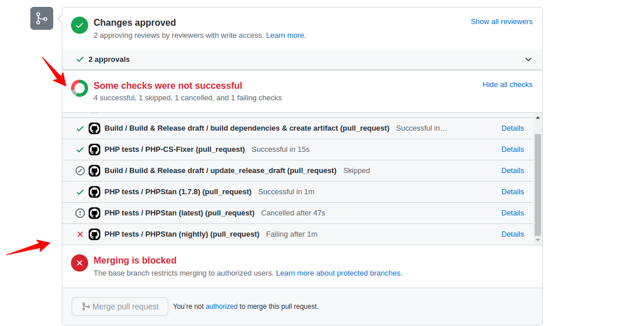Click skipped status icon for update_release_draft
Viewport: 644px width, 326px height.
click(x=80, y=171)
